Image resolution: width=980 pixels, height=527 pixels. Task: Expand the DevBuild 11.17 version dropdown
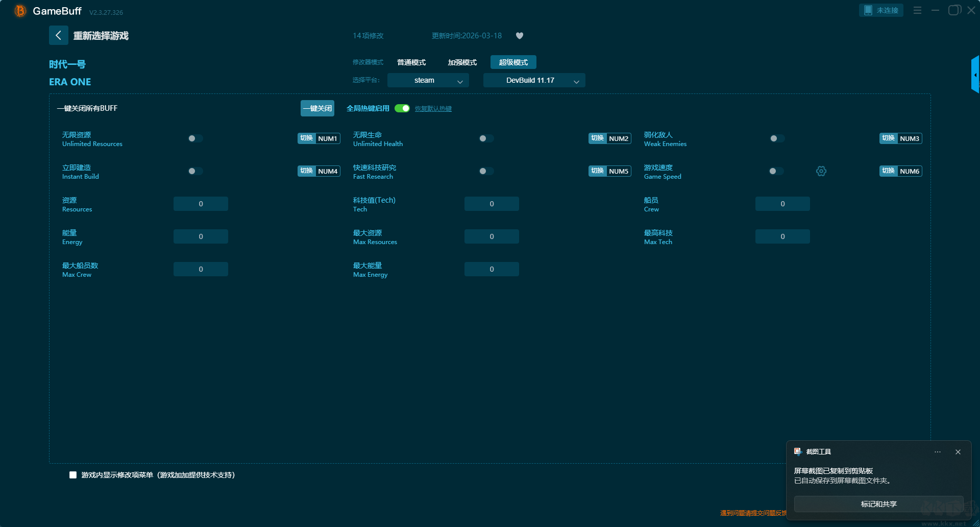click(534, 80)
